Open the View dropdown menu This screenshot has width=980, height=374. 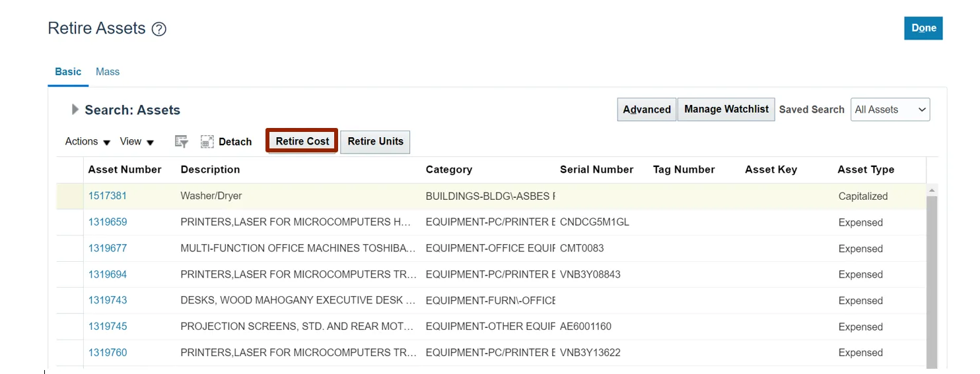click(x=137, y=142)
